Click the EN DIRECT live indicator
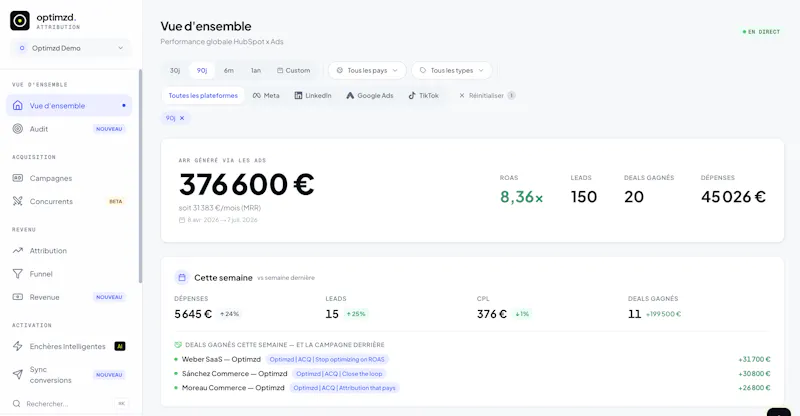 click(761, 32)
